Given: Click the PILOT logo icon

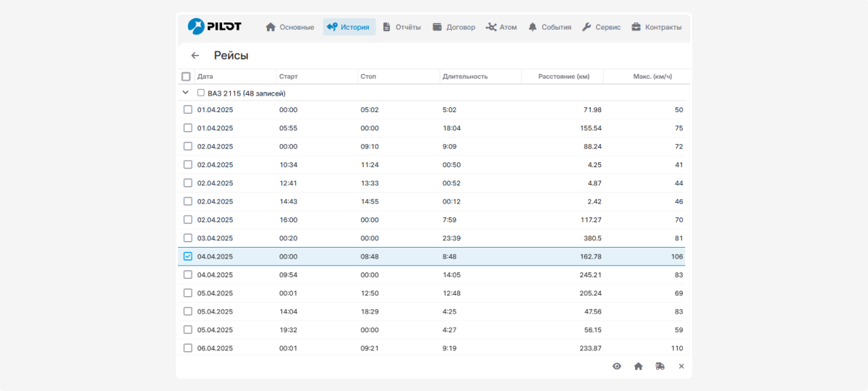Looking at the screenshot, I should (196, 26).
